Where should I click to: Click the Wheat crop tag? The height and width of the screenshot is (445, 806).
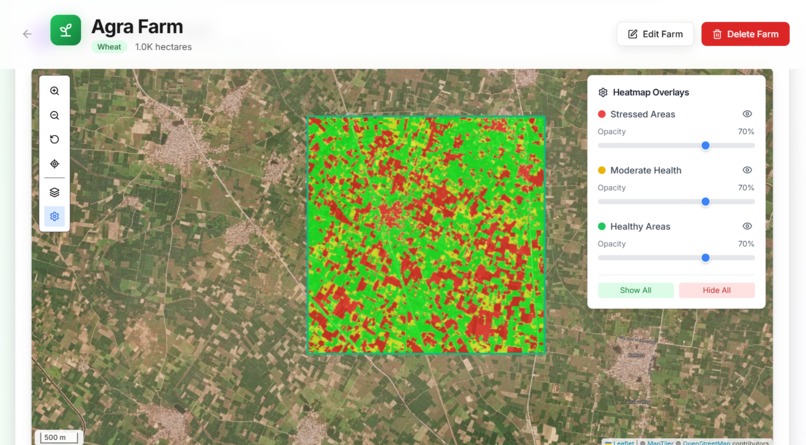pyautogui.click(x=109, y=47)
